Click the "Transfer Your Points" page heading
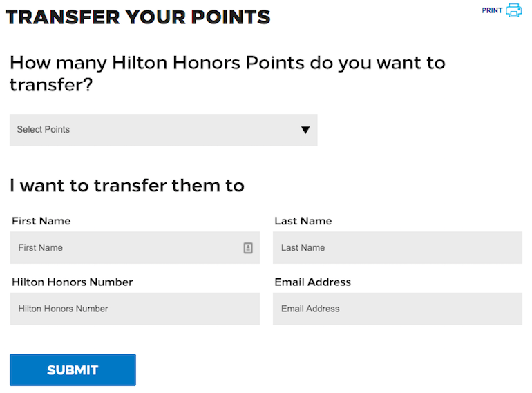Screen dimensions: 532x393 pos(138,17)
